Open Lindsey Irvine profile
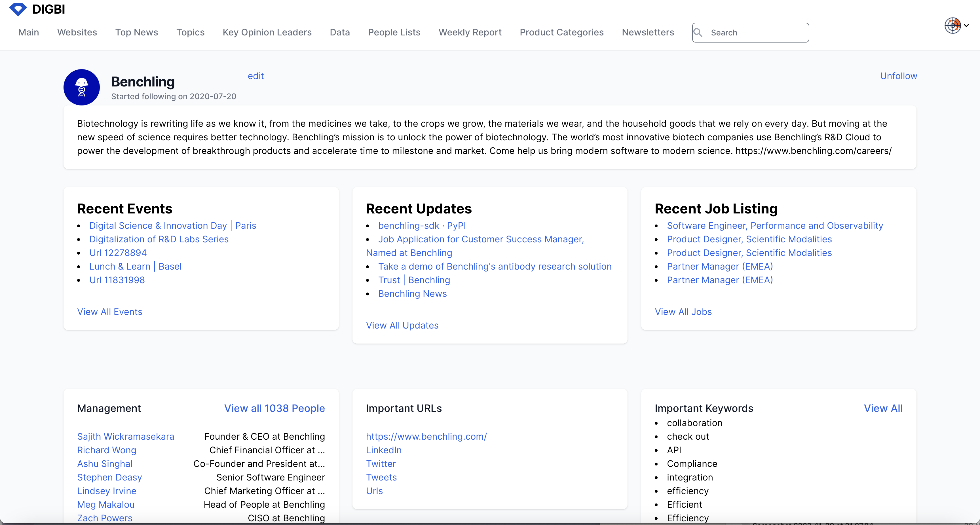The image size is (980, 525). coord(107,491)
